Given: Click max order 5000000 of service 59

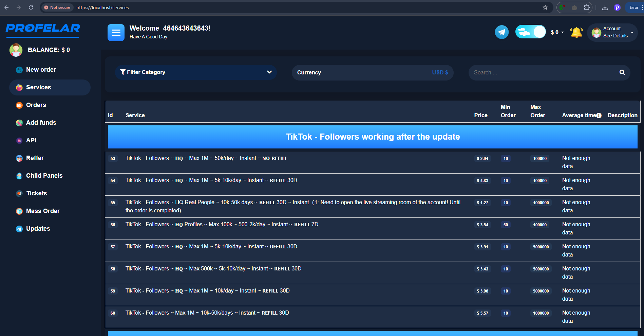Looking at the screenshot, I should (541, 291).
